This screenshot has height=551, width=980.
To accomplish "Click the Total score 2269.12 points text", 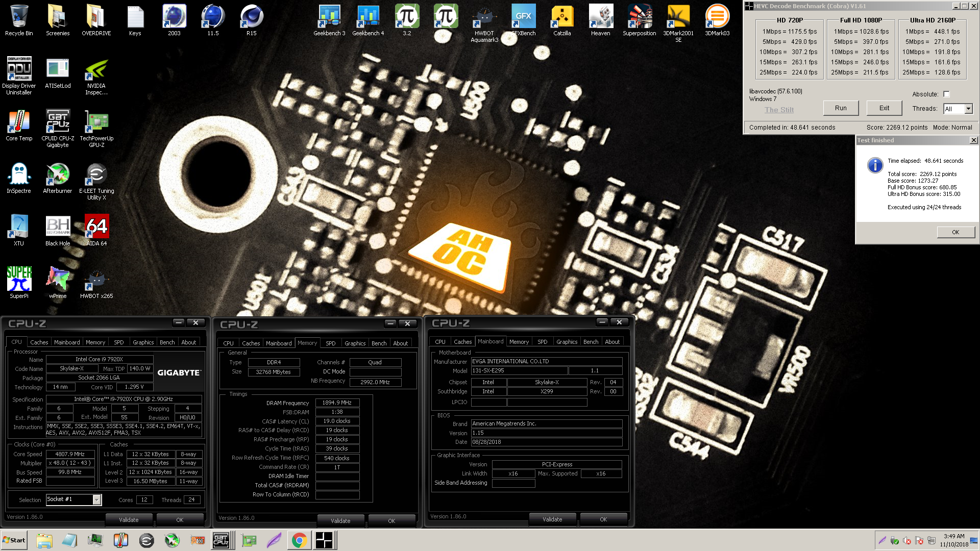I will (x=922, y=174).
